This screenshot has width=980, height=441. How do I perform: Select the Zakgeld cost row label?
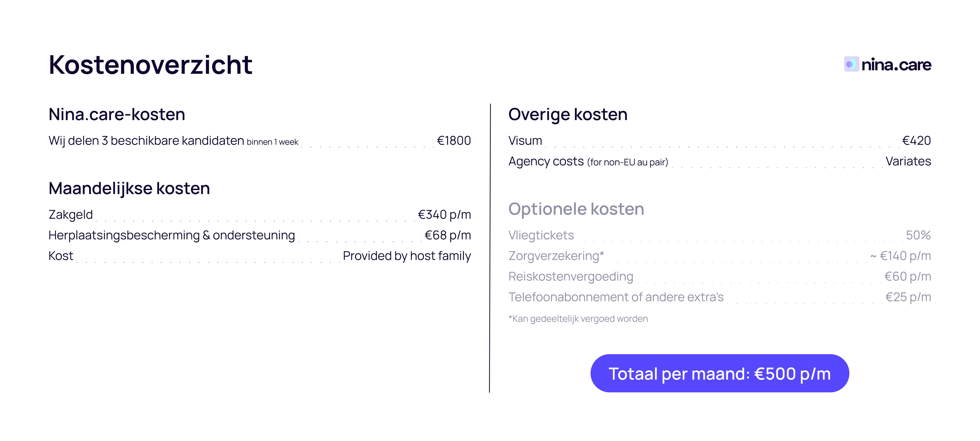(71, 214)
